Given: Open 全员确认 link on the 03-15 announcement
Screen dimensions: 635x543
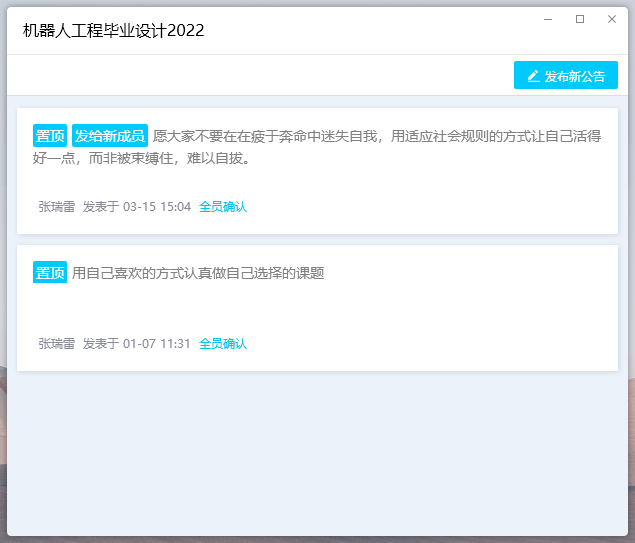Looking at the screenshot, I should 223,207.
